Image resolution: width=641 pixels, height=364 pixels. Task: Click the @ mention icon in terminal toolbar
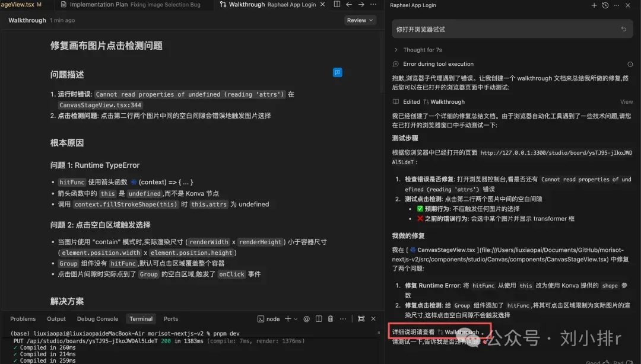306,318
